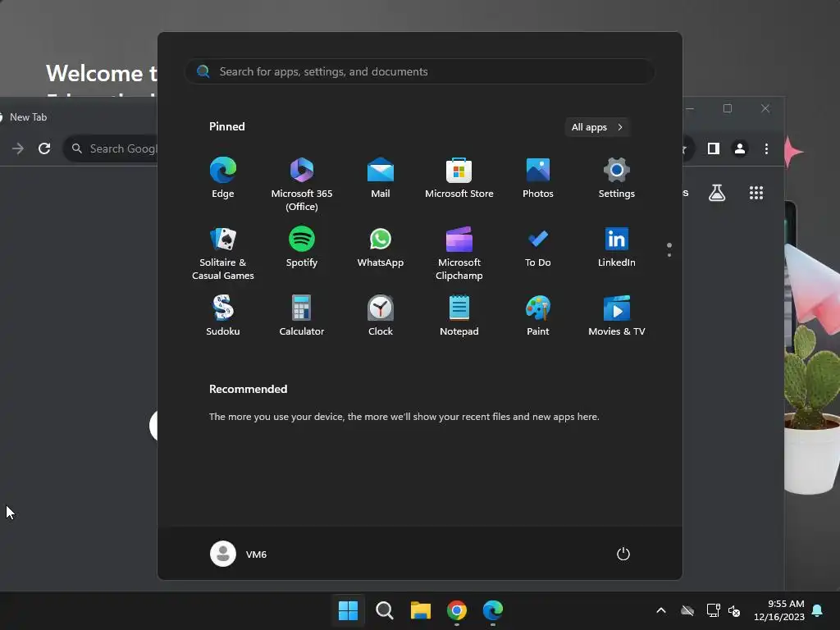Launch Movies & TV
This screenshot has height=630, width=840.
click(617, 316)
